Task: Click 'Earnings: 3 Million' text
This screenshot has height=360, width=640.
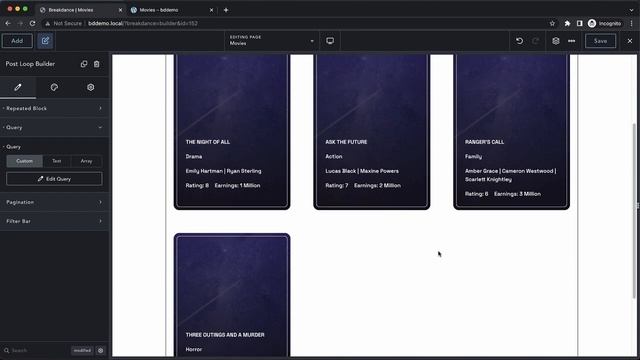Action: [x=517, y=194]
